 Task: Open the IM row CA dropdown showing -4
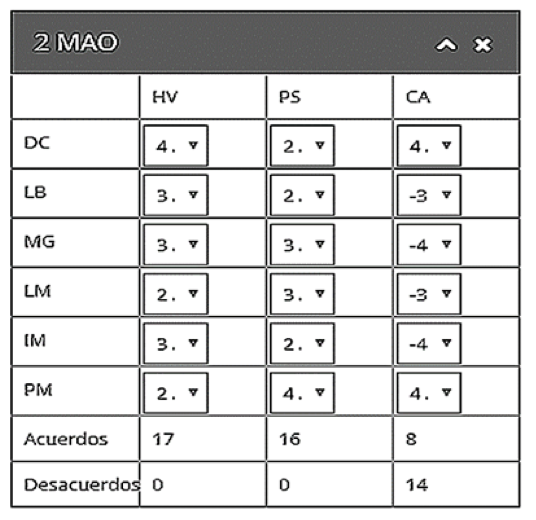(429, 343)
